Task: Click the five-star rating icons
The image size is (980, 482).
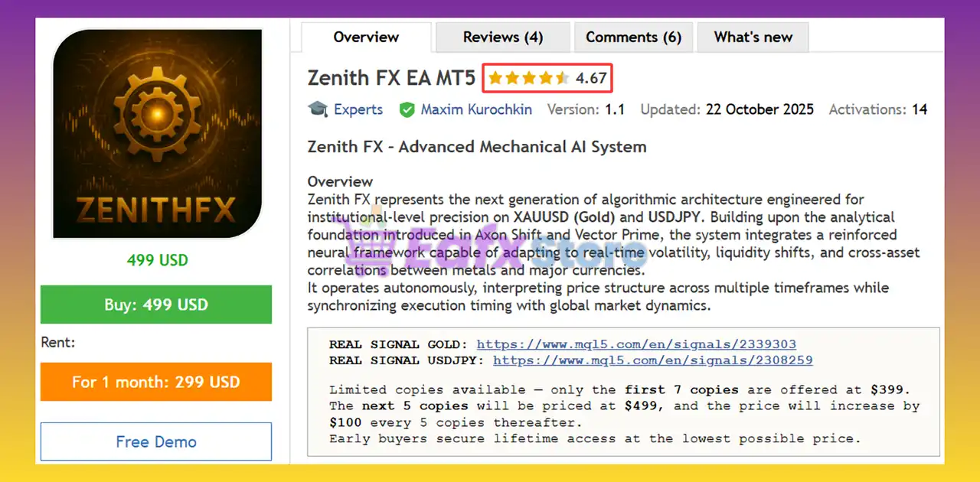Action: pyautogui.click(x=528, y=78)
